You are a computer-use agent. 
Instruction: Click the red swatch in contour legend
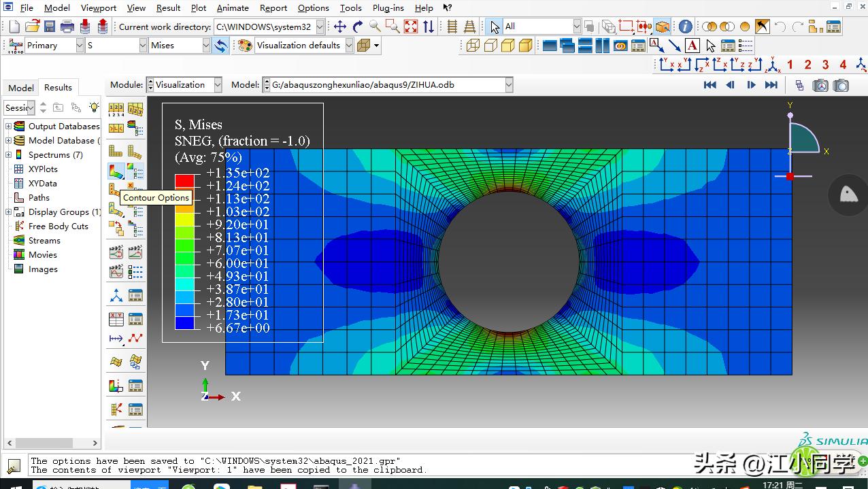184,180
